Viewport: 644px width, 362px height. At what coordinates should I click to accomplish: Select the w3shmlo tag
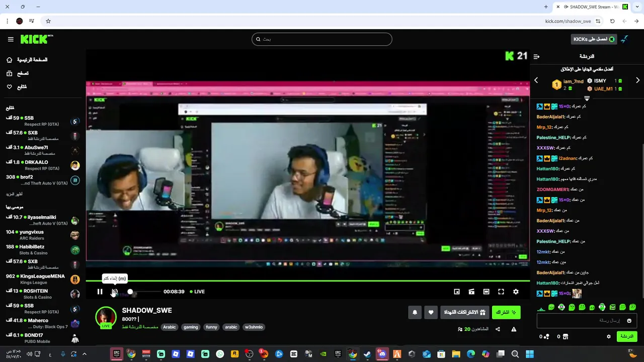pyautogui.click(x=254, y=327)
